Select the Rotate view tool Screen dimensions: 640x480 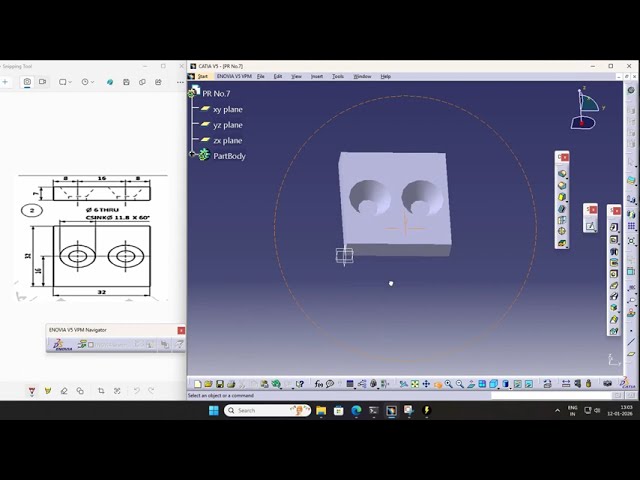(438, 384)
